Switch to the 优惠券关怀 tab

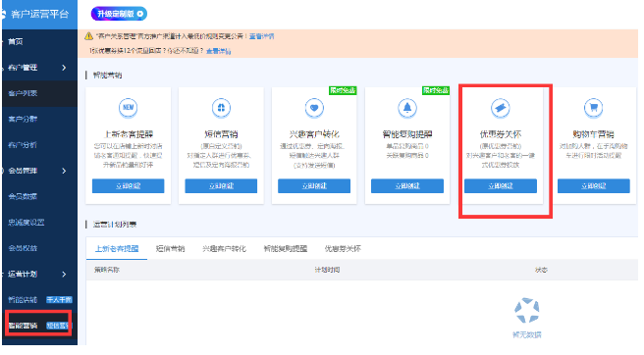pos(343,248)
